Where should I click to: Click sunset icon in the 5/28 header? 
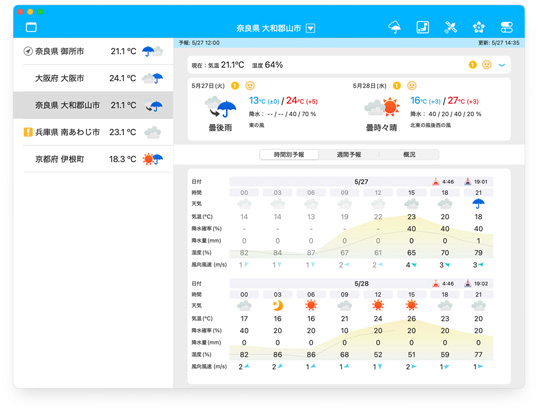point(468,283)
